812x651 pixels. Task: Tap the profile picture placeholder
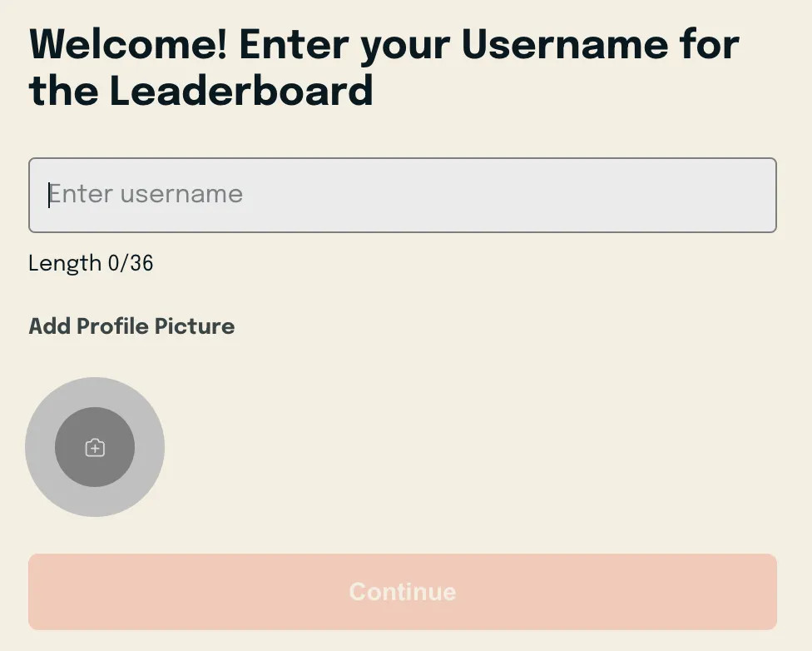coord(95,447)
